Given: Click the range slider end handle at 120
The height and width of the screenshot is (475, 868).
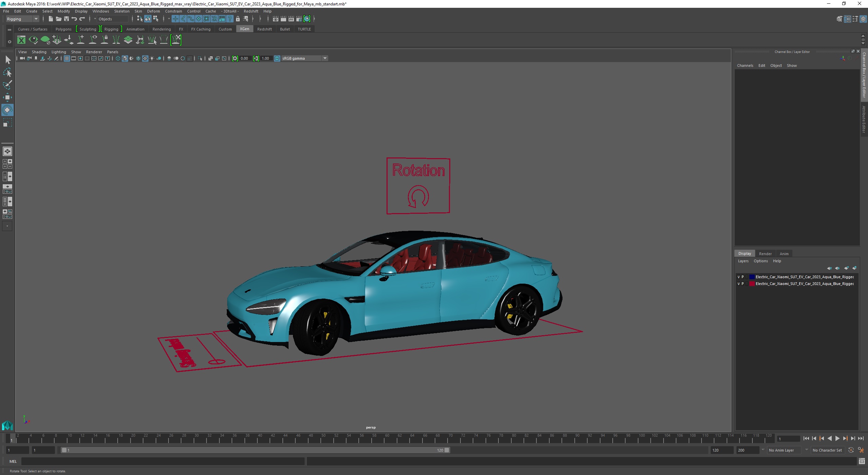Looking at the screenshot, I should pyautogui.click(x=447, y=450).
